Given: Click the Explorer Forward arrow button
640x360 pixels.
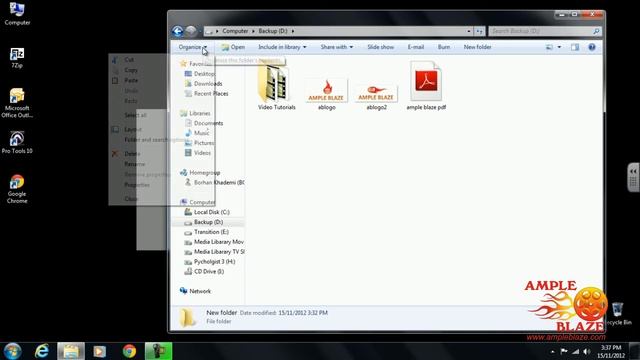Looking at the screenshot, I should pos(191,31).
